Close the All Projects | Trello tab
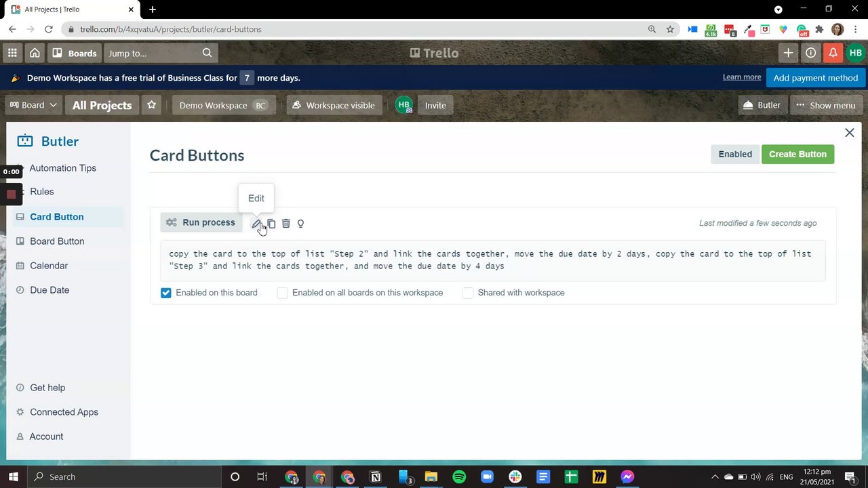The image size is (868, 488). tap(132, 9)
